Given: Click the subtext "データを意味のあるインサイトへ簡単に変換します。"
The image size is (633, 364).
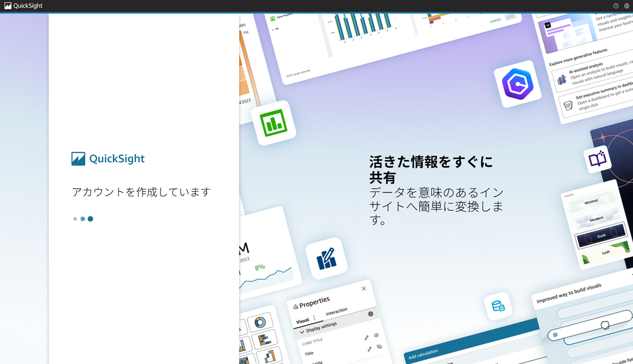Looking at the screenshot, I should pyautogui.click(x=437, y=206).
